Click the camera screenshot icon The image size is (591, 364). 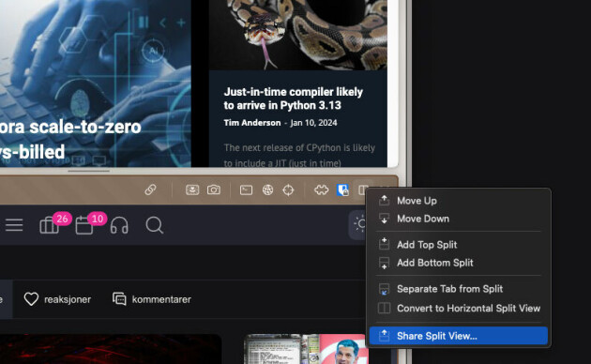(x=214, y=190)
